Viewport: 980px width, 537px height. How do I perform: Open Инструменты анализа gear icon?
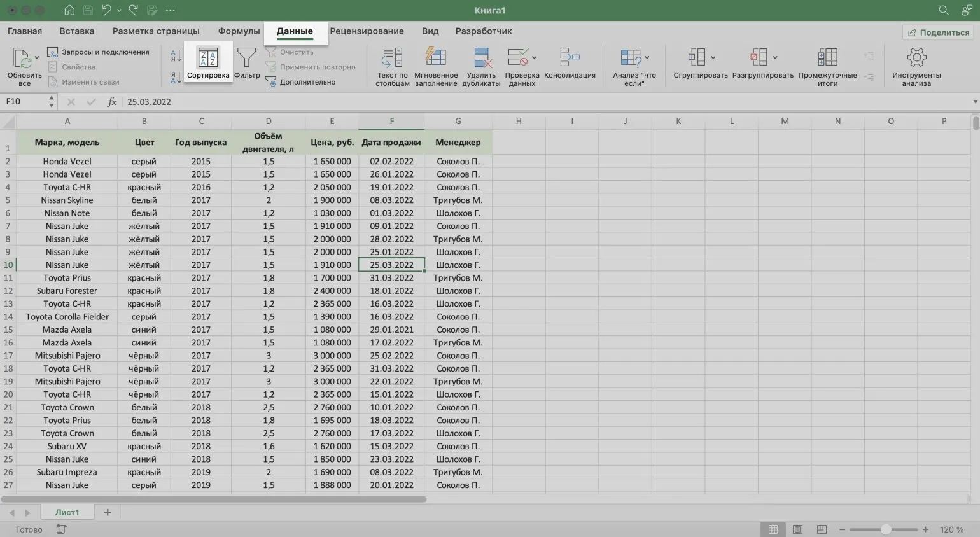point(916,59)
